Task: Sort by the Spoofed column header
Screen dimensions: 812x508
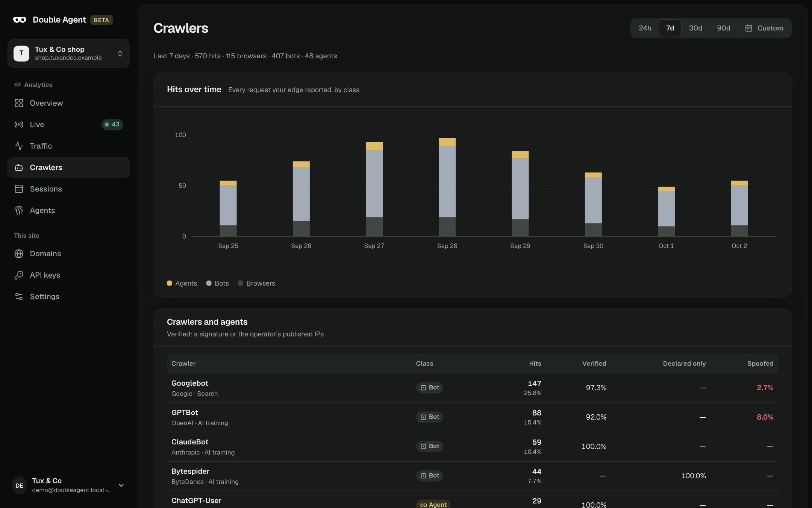Action: 760,364
